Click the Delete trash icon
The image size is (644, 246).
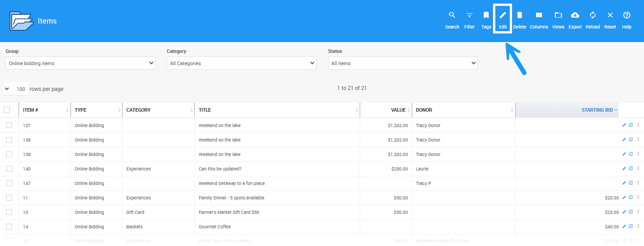coord(520,15)
